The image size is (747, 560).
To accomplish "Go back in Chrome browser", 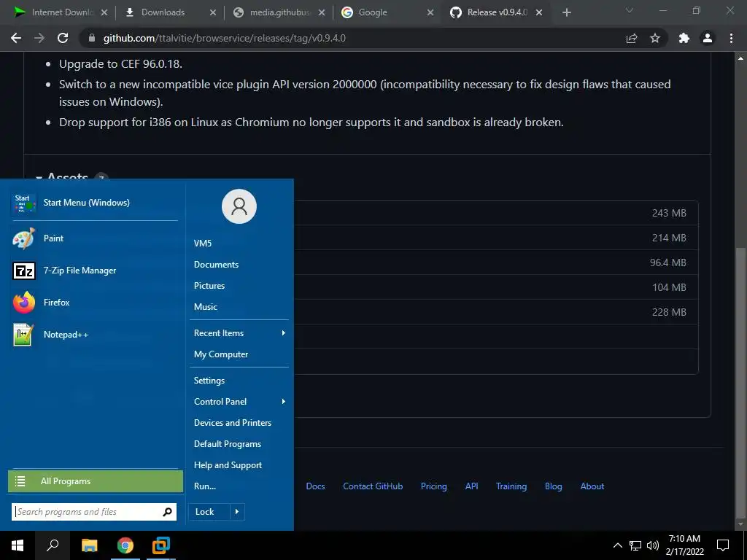I will 16,38.
